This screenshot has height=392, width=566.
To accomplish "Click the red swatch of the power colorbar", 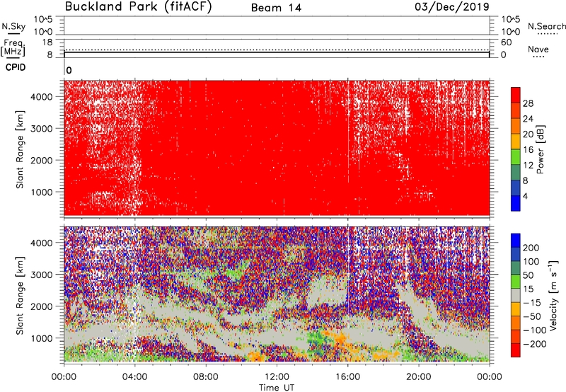I will (516, 95).
